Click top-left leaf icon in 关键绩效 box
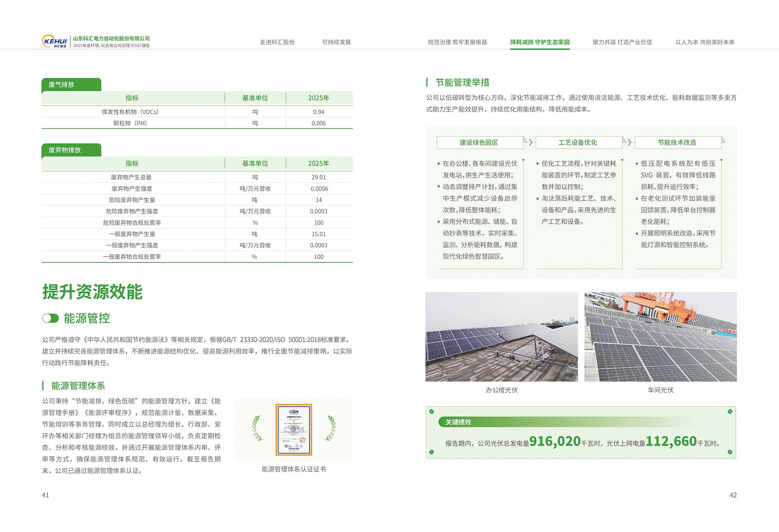The height and width of the screenshot is (532, 779). point(432,412)
